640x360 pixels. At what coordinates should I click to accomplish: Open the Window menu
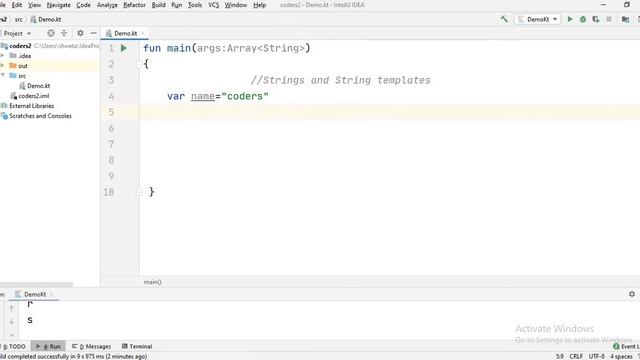pyautogui.click(x=236, y=5)
